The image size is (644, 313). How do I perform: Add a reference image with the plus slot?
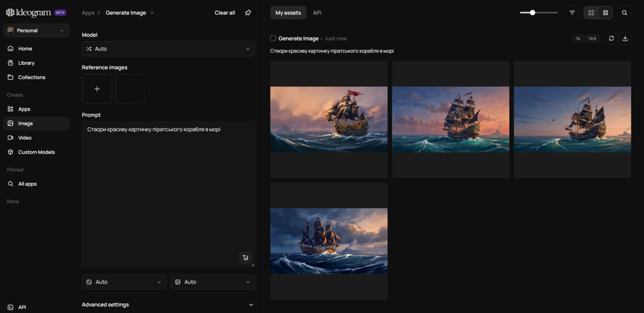coord(97,89)
